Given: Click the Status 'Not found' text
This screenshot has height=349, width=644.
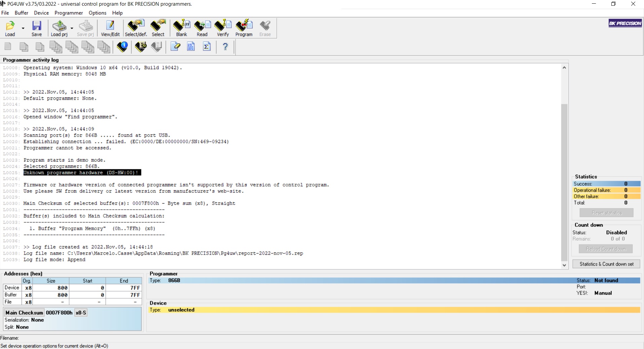Looking at the screenshot, I should pyautogui.click(x=606, y=280).
